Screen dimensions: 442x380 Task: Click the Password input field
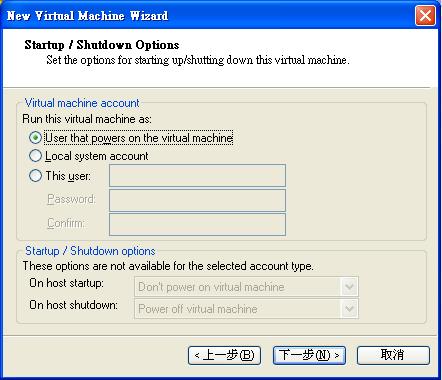(x=197, y=200)
